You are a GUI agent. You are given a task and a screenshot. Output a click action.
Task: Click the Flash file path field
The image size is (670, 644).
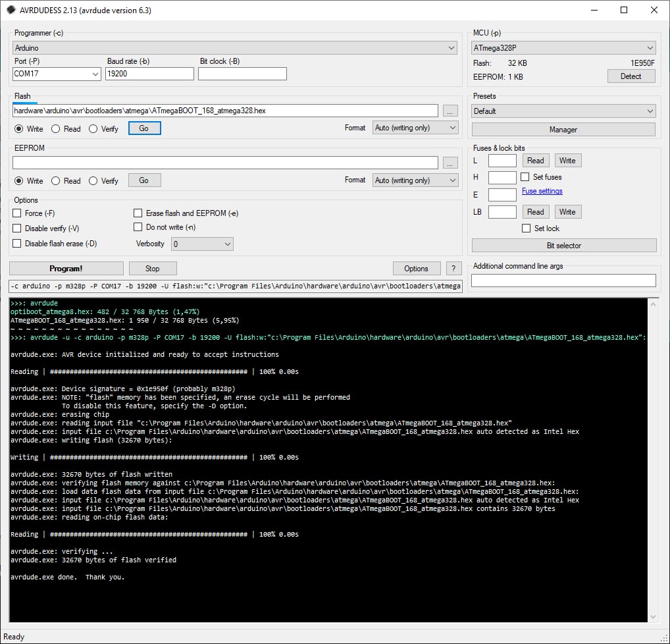pos(225,111)
